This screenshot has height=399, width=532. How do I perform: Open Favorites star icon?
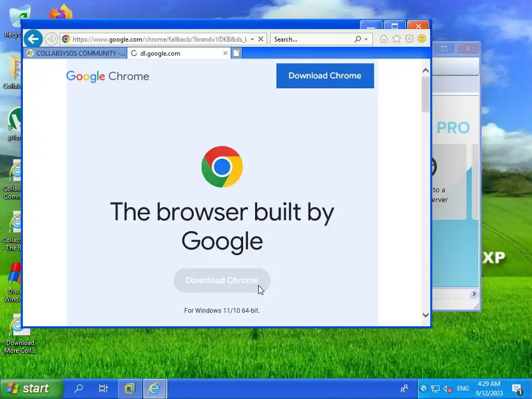[x=396, y=38]
